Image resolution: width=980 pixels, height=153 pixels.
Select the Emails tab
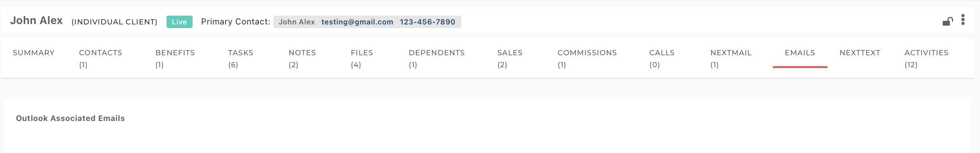800,53
